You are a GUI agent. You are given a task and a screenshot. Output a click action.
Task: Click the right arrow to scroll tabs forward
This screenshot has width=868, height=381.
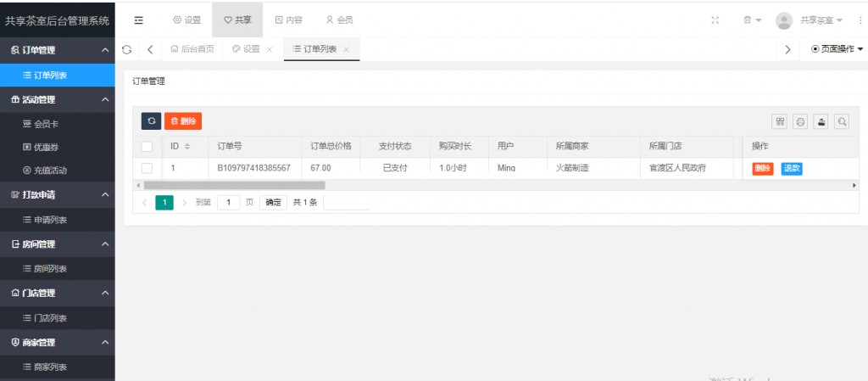coord(787,49)
